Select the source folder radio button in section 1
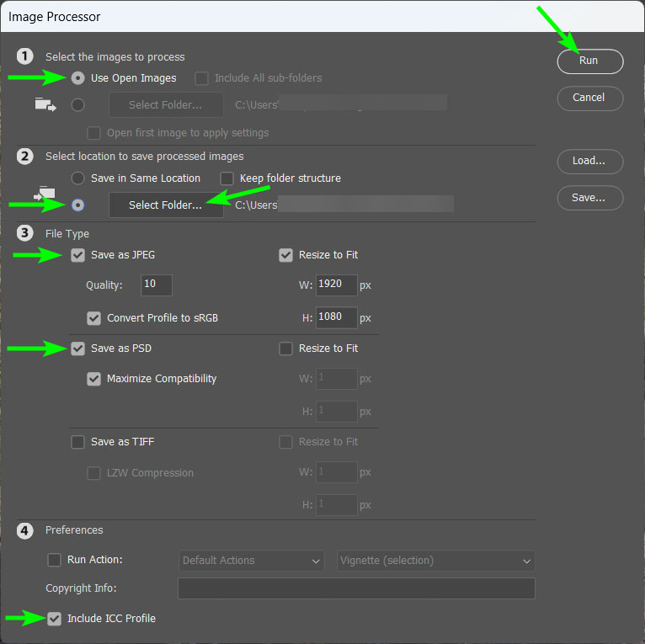645x644 pixels. [77, 105]
